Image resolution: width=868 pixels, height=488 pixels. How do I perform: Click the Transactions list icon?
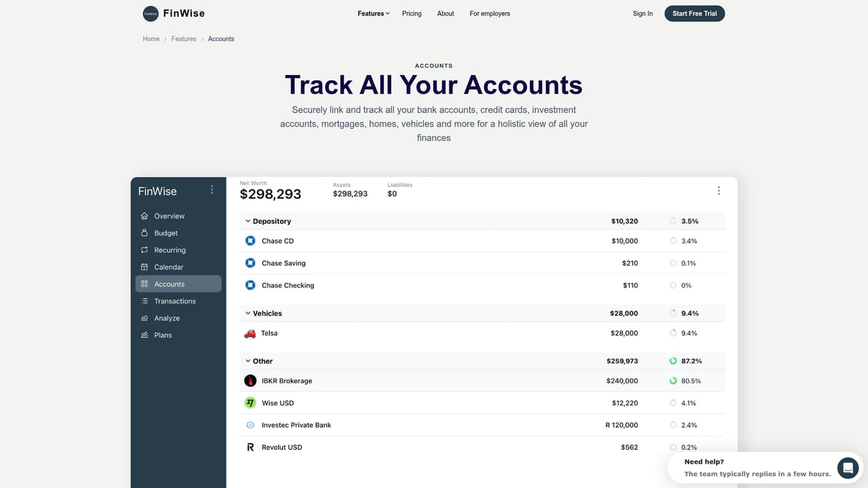[144, 301]
